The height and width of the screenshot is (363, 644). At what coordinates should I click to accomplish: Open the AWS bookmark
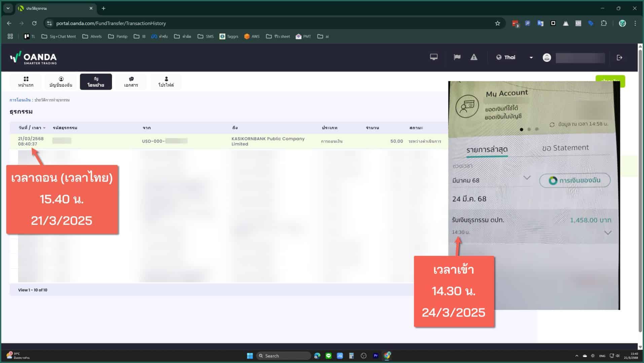click(x=252, y=36)
